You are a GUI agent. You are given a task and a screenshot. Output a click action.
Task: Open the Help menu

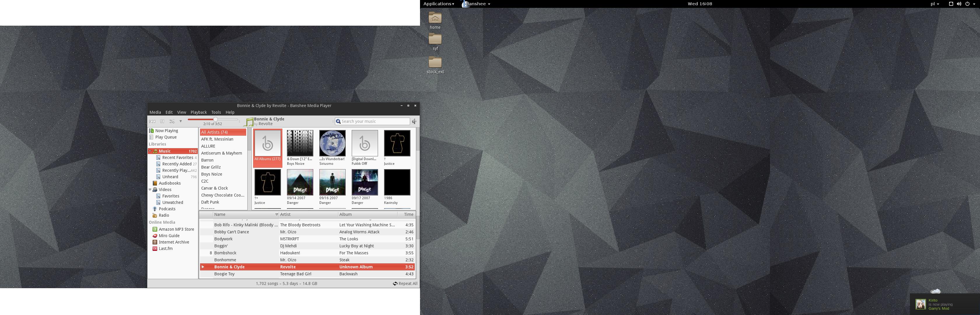pyautogui.click(x=230, y=112)
